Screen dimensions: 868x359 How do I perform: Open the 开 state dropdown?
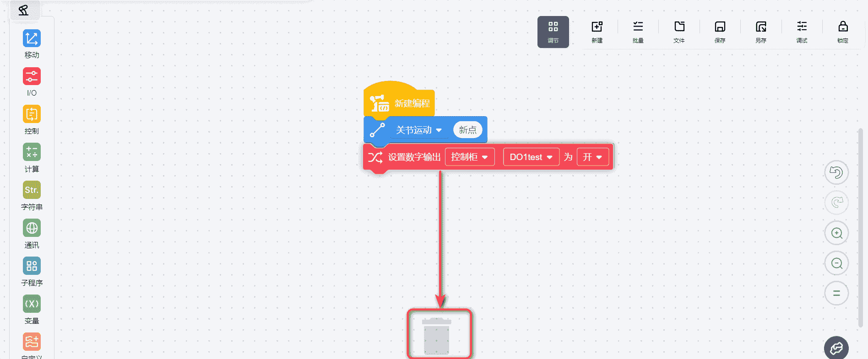tap(592, 157)
